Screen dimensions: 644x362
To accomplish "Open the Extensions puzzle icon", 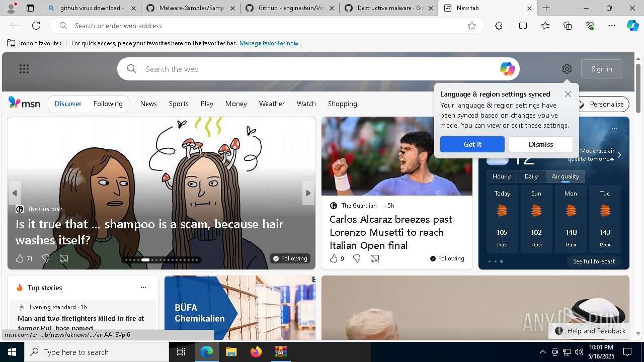I will pyautogui.click(x=499, y=26).
